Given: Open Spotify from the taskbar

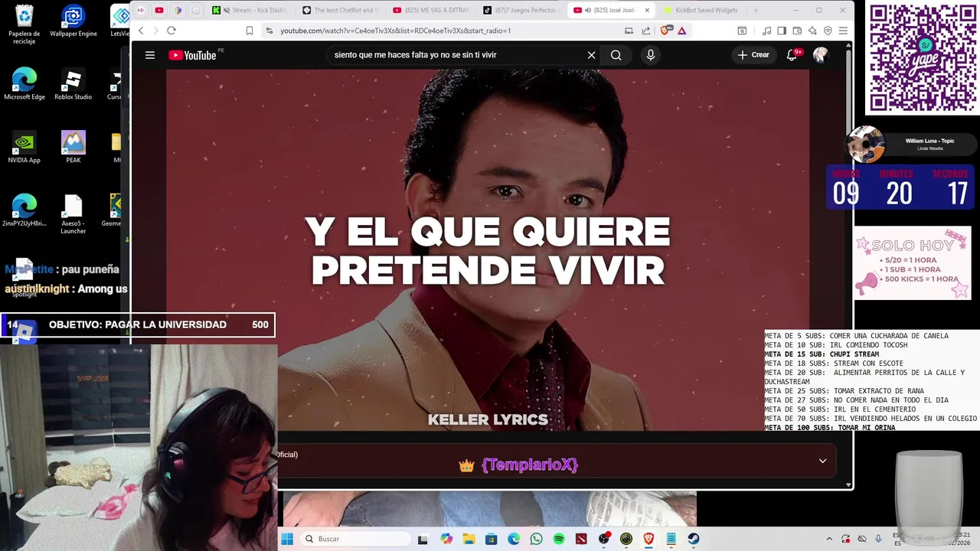Looking at the screenshot, I should point(559,539).
